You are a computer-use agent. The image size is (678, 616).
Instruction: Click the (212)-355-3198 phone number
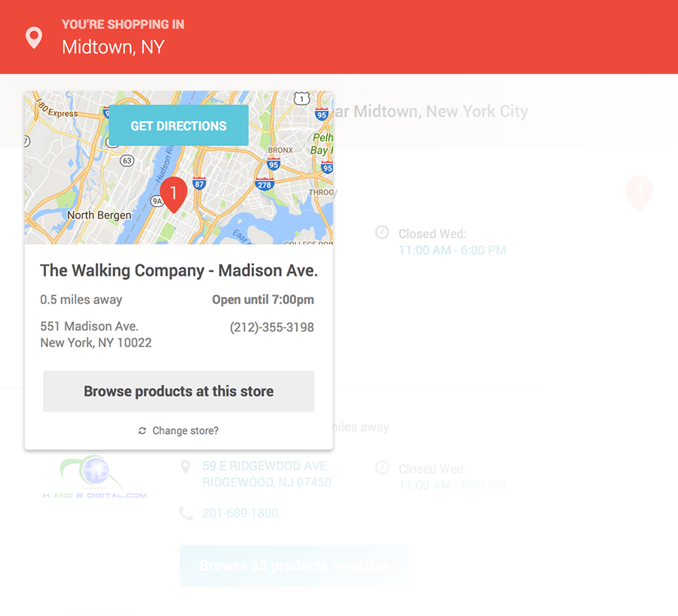click(272, 328)
